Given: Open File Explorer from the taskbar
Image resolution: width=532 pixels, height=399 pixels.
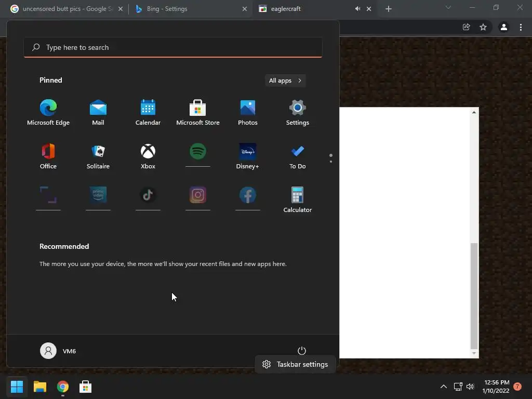Looking at the screenshot, I should click(x=39, y=387).
